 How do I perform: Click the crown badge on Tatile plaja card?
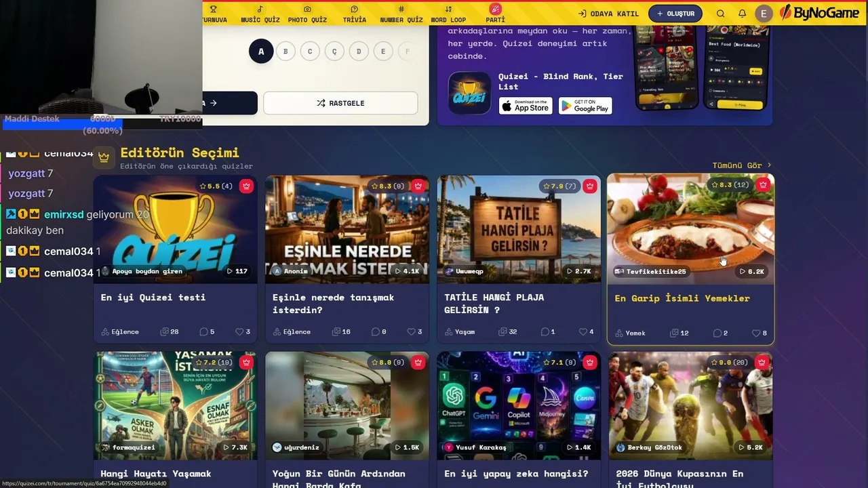[x=590, y=186]
